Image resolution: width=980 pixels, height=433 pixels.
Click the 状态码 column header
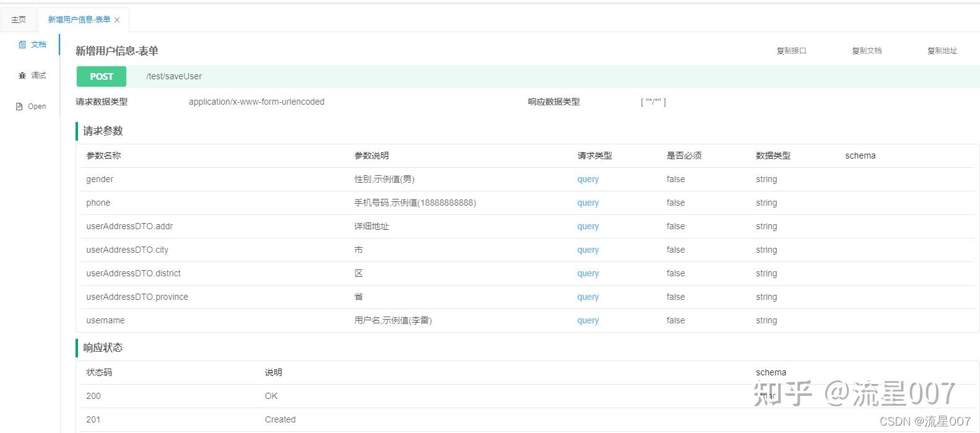[99, 372]
